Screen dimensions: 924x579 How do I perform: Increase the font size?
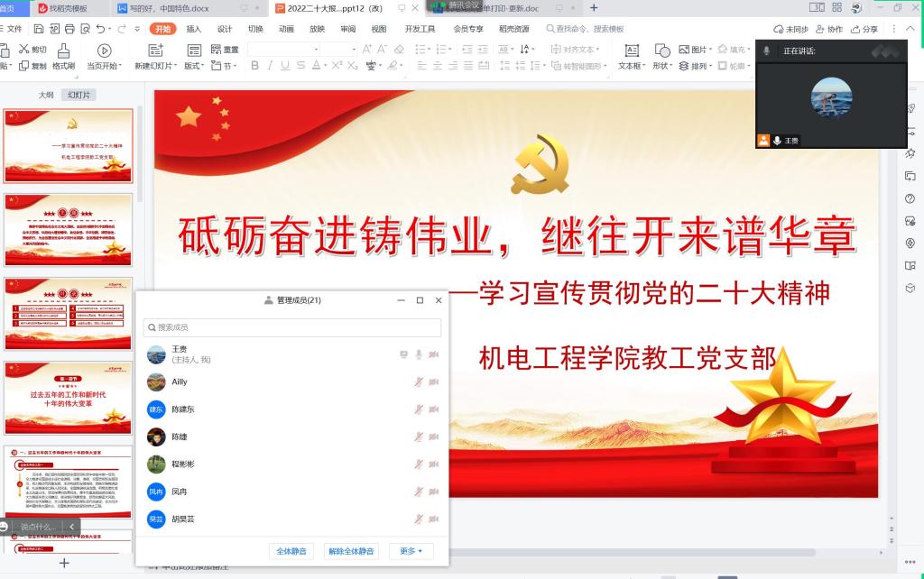pyautogui.click(x=367, y=50)
